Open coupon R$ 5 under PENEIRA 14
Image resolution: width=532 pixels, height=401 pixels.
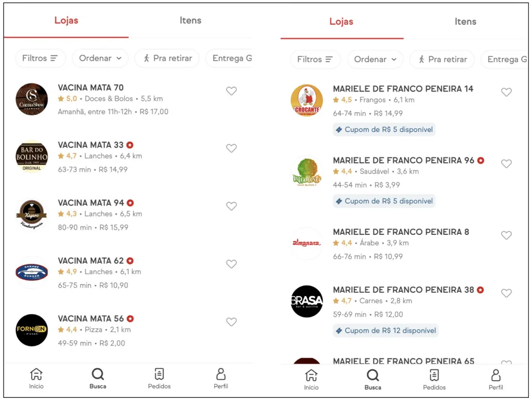point(384,129)
